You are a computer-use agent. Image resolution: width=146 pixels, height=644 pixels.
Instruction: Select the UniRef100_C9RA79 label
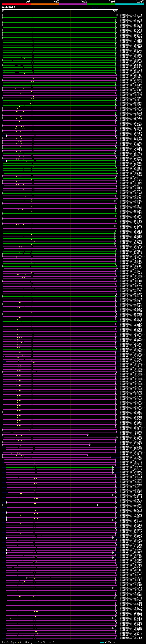(131, 520)
